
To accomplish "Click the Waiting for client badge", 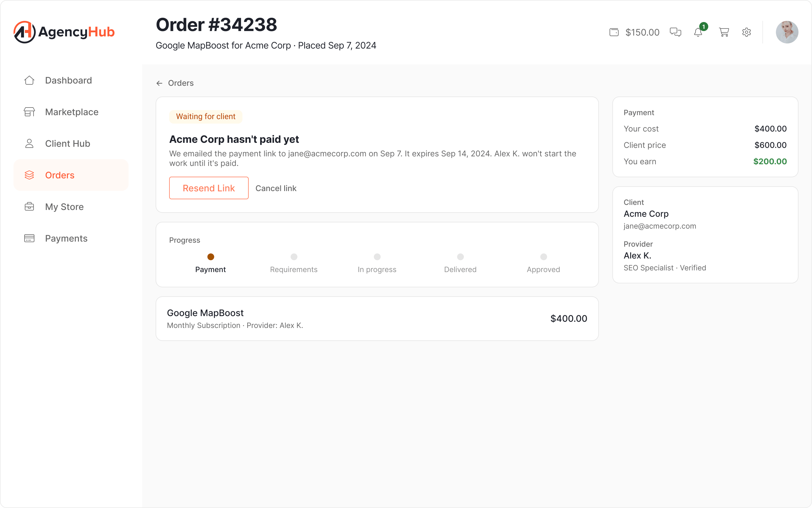I will click(206, 117).
